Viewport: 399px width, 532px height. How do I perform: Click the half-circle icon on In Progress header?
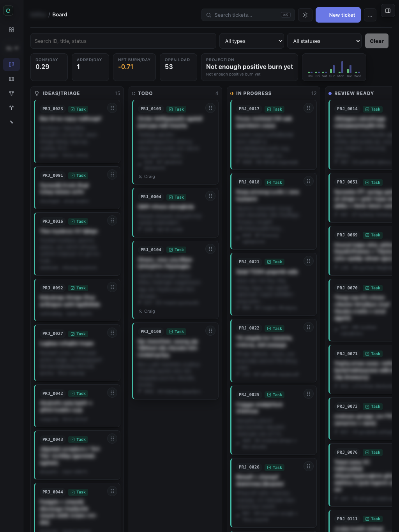coord(232,93)
